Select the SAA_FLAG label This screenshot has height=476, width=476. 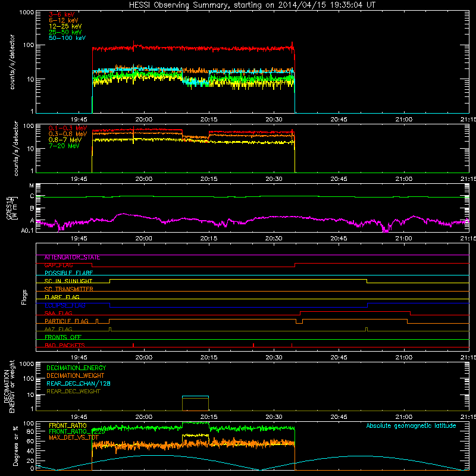click(x=58, y=314)
